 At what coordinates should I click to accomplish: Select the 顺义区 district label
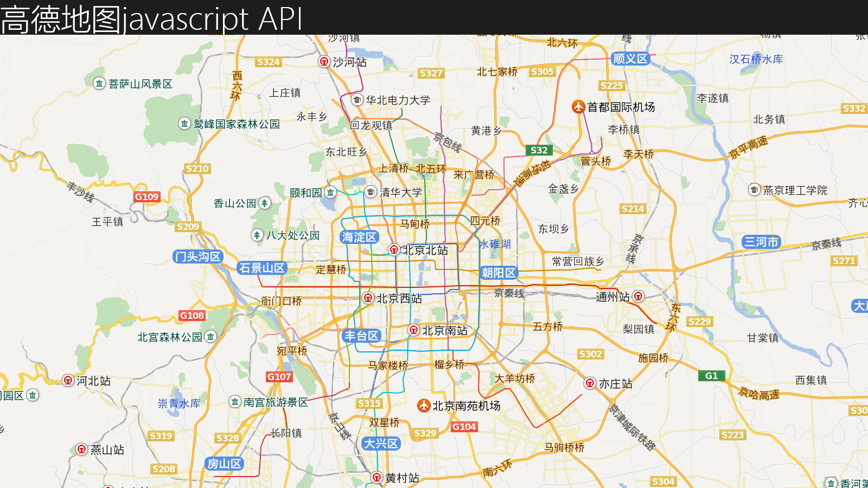[x=630, y=59]
